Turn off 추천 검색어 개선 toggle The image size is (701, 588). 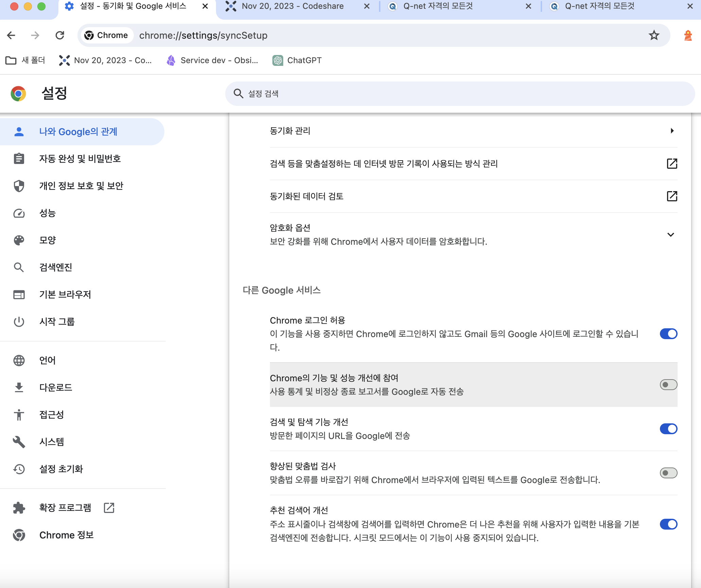668,524
